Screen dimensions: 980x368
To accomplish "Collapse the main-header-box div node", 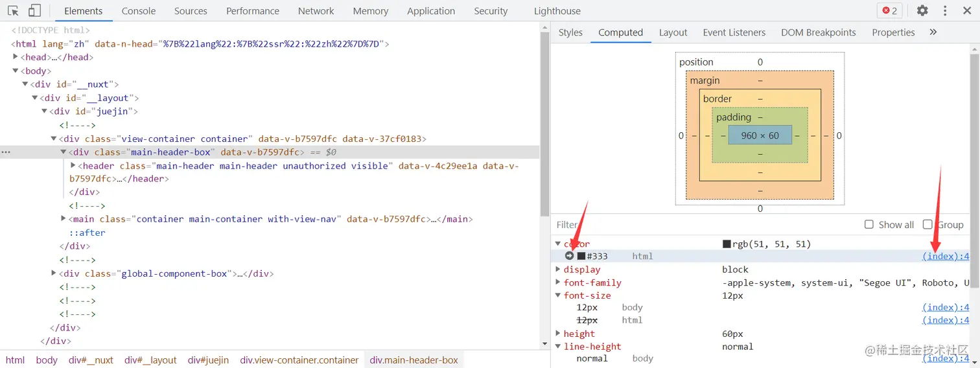I will click(x=64, y=152).
